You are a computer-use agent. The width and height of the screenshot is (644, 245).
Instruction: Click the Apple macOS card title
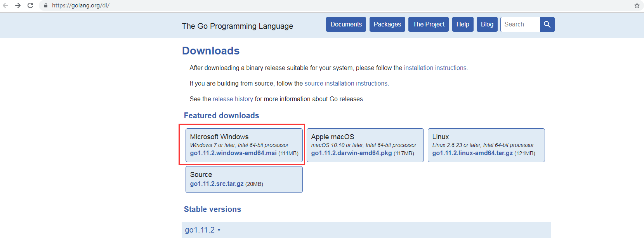point(333,137)
